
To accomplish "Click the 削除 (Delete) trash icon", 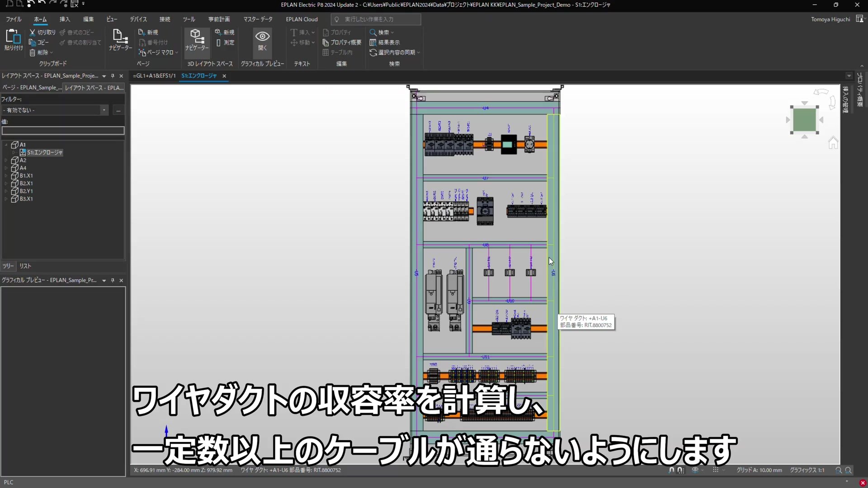I will (x=32, y=52).
